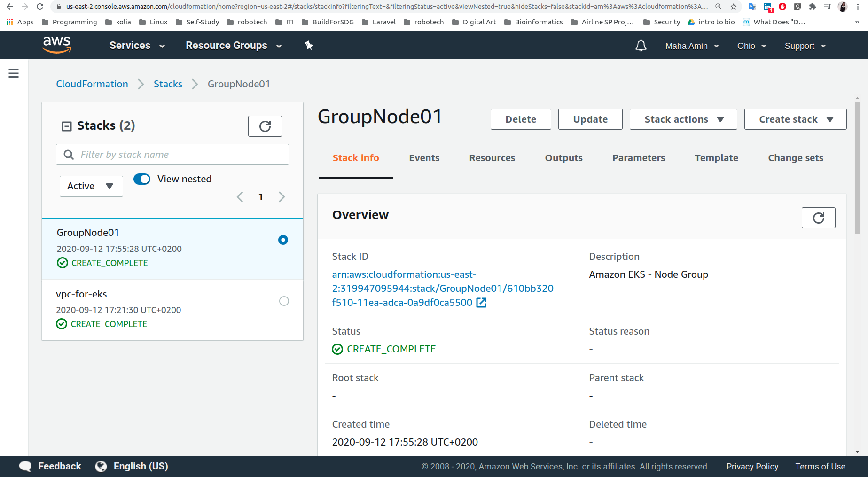Open CloudFormation breadcrumb link
Image resolution: width=868 pixels, height=477 pixels.
[92, 84]
